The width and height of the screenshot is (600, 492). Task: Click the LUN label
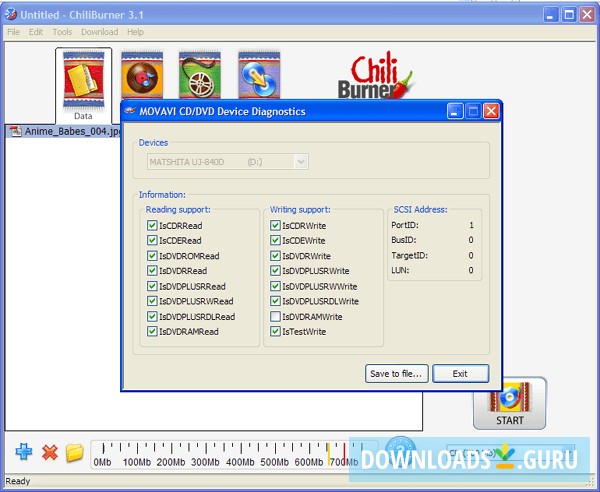pyautogui.click(x=400, y=270)
